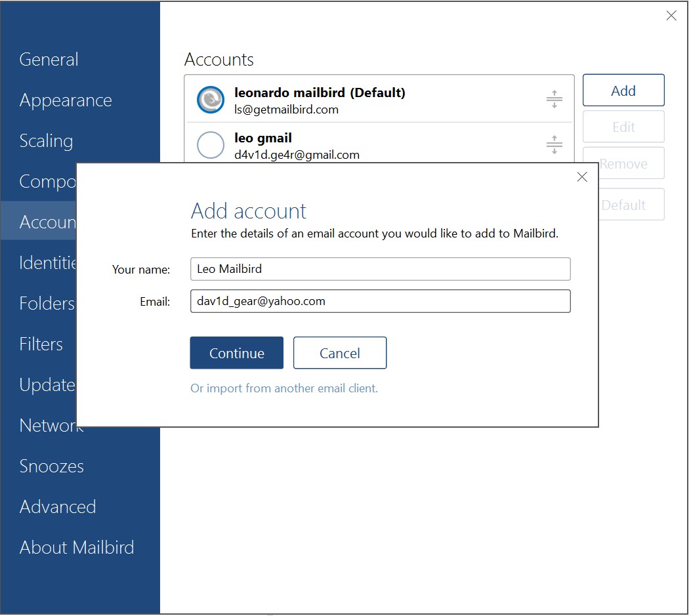Open the Folders settings section
Viewport: 691px width, 616px height.
point(47,304)
